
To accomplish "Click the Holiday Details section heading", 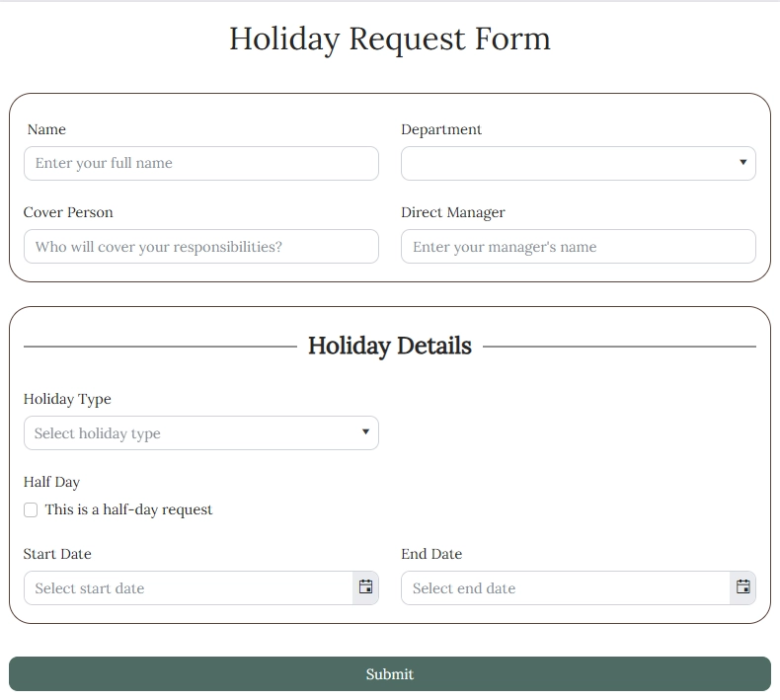I will click(389, 347).
